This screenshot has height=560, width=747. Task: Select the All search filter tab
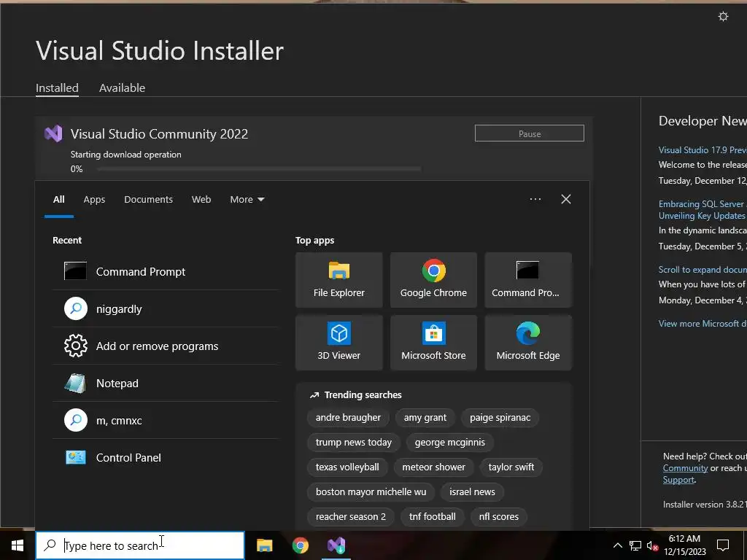pyautogui.click(x=58, y=200)
